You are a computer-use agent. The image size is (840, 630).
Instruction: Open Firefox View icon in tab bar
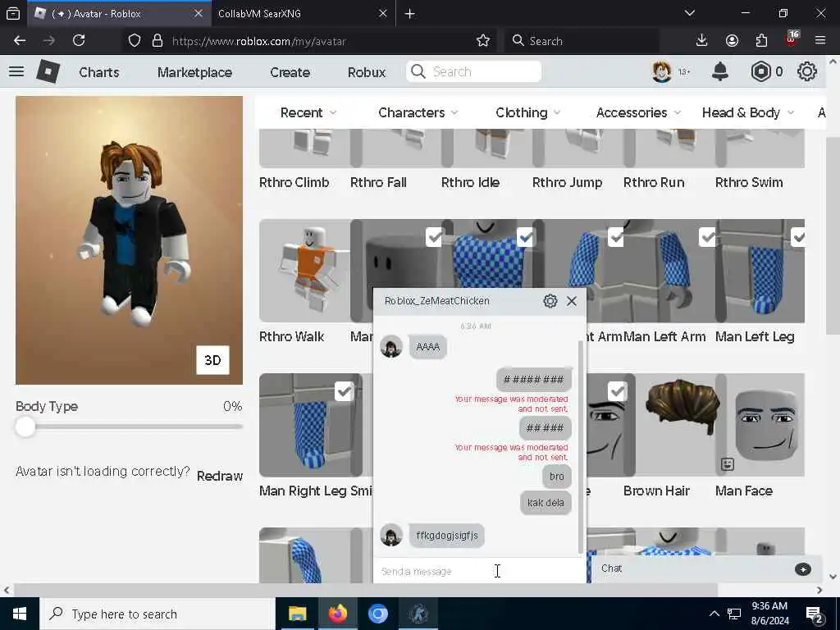13,14
